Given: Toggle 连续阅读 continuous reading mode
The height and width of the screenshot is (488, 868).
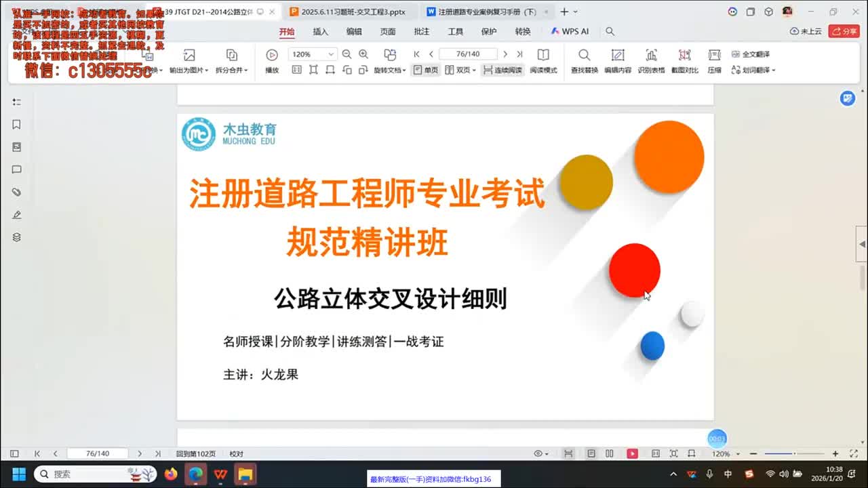Looking at the screenshot, I should [x=502, y=70].
